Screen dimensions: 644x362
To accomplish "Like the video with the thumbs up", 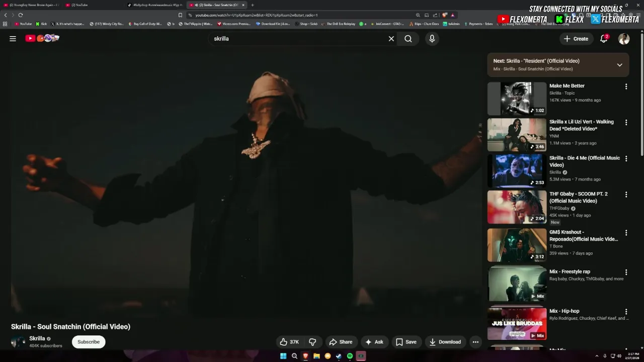I will pyautogui.click(x=289, y=342).
